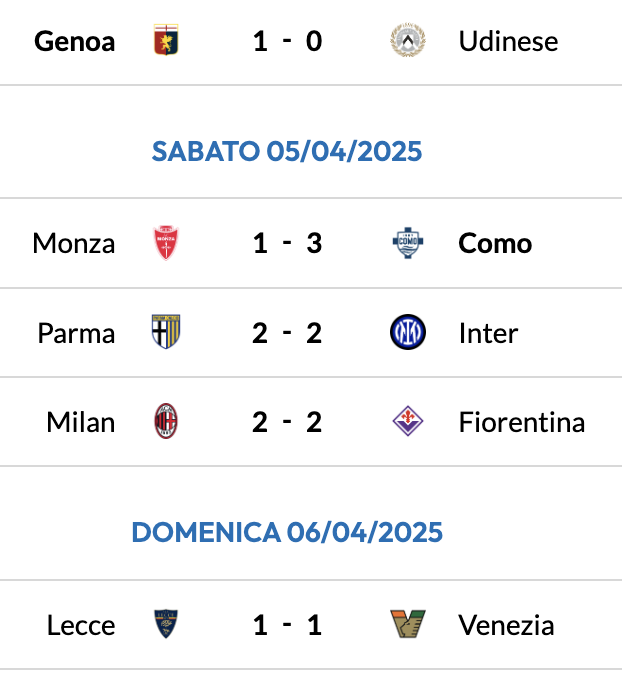Open the Milan–Fiorentina 2 - 2 score
This screenshot has height=674, width=622.
pos(287,422)
